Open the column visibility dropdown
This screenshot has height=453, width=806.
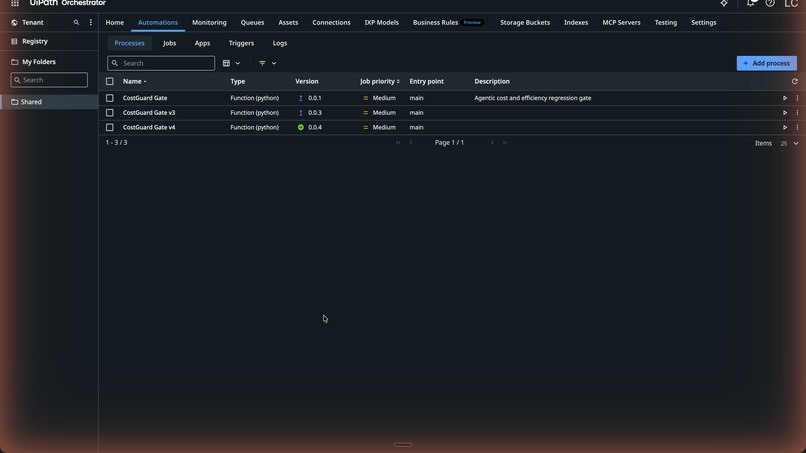pos(231,63)
